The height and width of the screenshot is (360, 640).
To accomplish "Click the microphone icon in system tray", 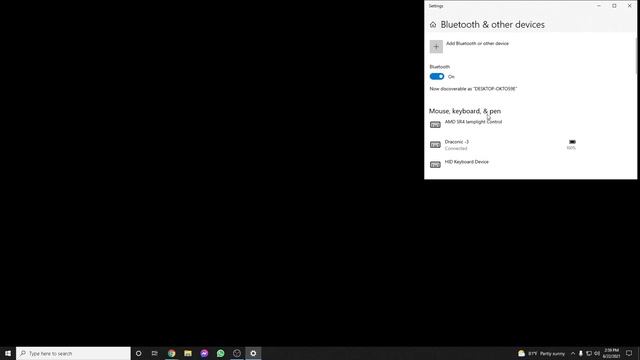I will click(x=581, y=353).
